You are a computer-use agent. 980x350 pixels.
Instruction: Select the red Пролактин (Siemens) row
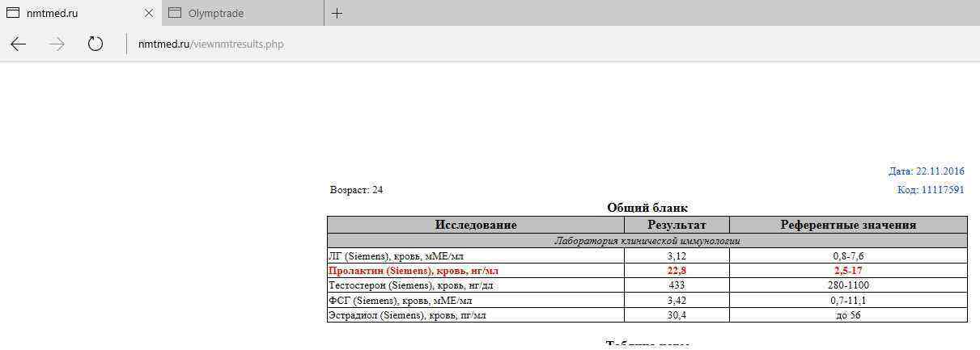click(413, 271)
